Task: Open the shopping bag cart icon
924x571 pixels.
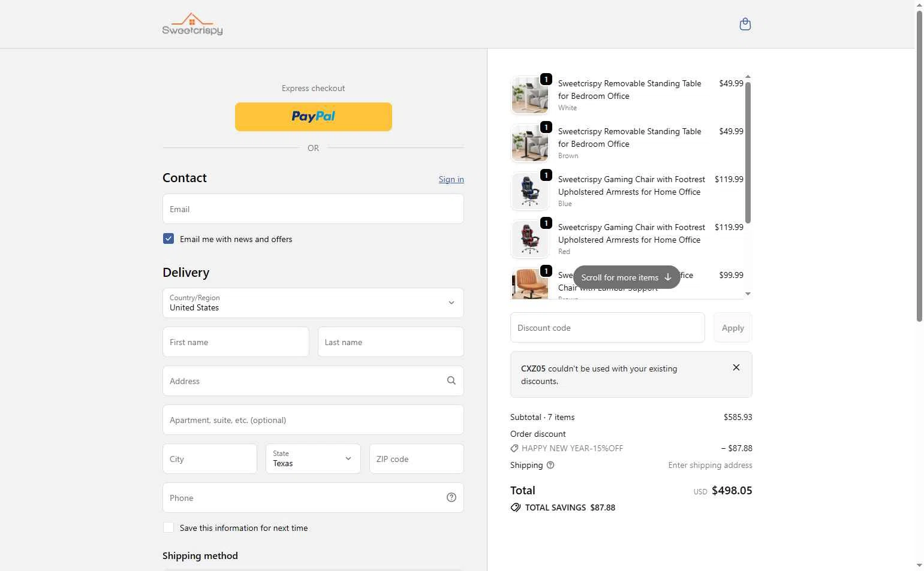Action: pos(745,24)
